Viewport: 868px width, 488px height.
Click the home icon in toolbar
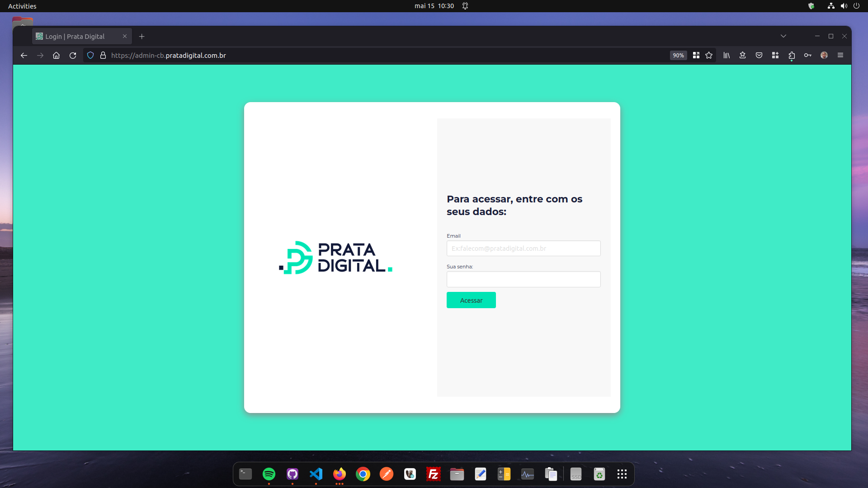point(56,55)
